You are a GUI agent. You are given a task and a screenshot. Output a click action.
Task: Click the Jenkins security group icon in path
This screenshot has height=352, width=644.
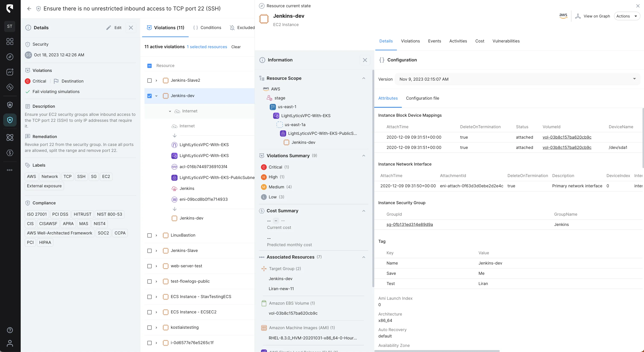point(174,189)
